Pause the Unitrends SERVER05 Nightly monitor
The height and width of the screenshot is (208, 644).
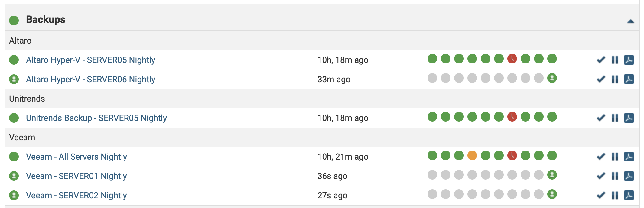(x=615, y=118)
